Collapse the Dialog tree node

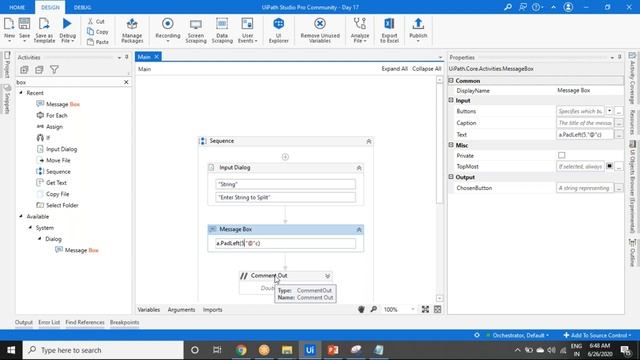coord(40,238)
